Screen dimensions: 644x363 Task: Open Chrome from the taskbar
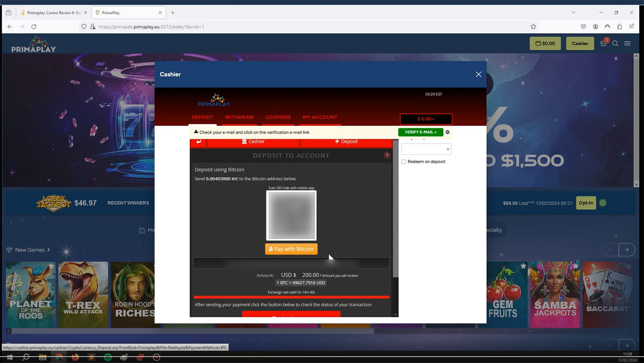click(x=59, y=357)
